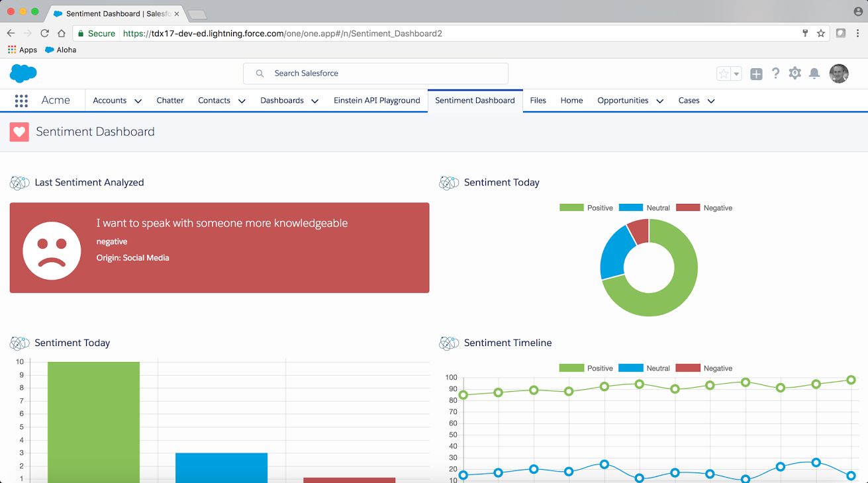This screenshot has height=483, width=868.
Task: Click the green Secure lock indicator
Action: click(97, 33)
